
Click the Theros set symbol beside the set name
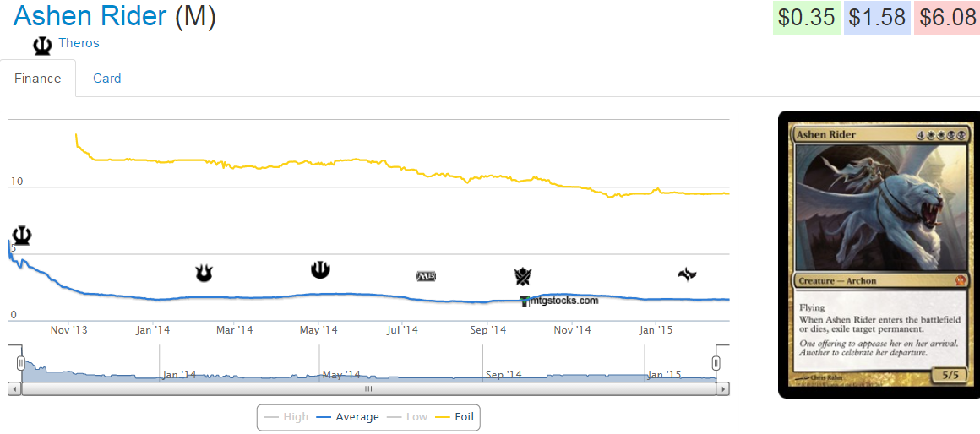tap(42, 45)
